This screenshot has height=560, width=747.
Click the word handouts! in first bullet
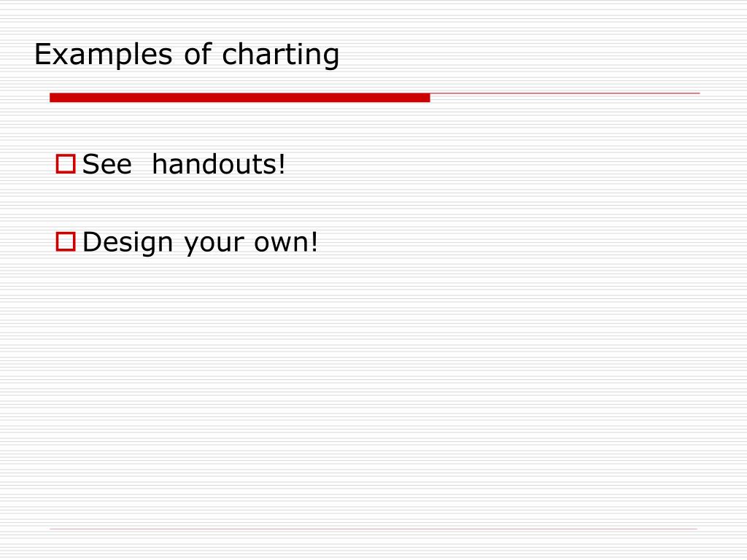tap(219, 164)
